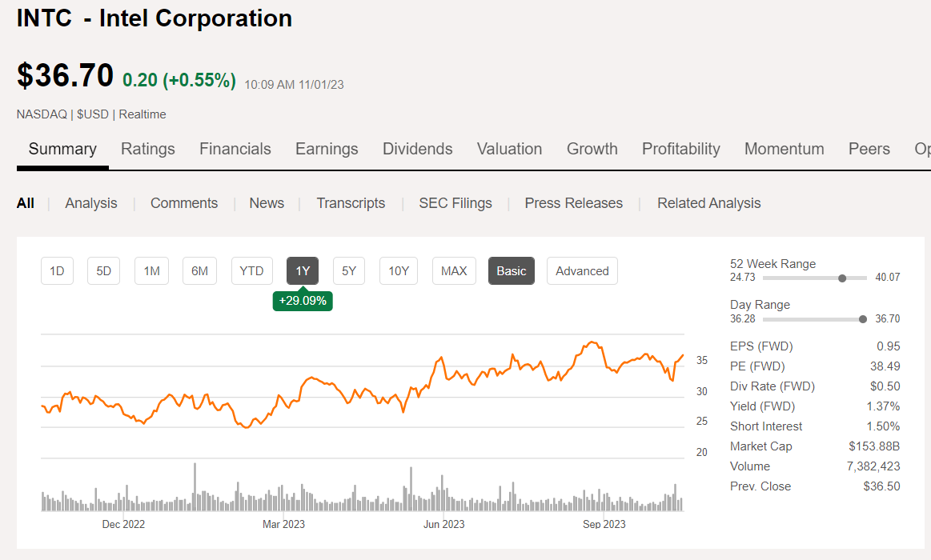Select the 1Y chart range
The height and width of the screenshot is (560, 931).
[x=303, y=271]
